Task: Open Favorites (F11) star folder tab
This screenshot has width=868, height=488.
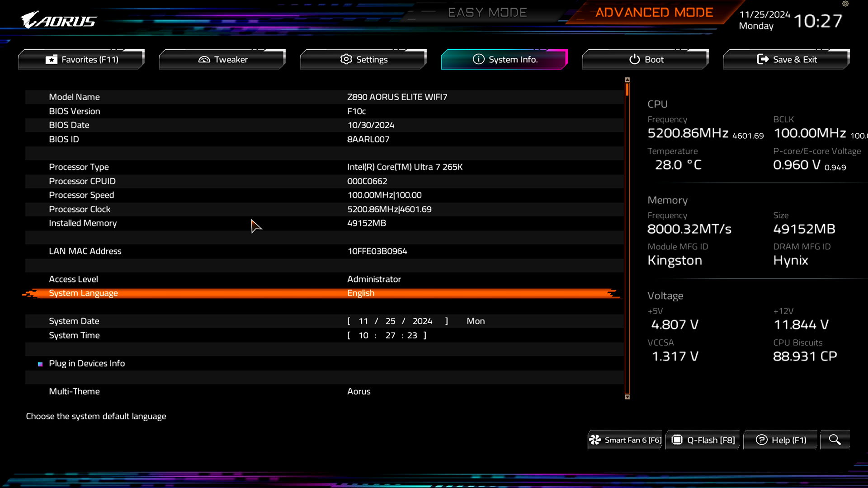Action: [x=81, y=59]
